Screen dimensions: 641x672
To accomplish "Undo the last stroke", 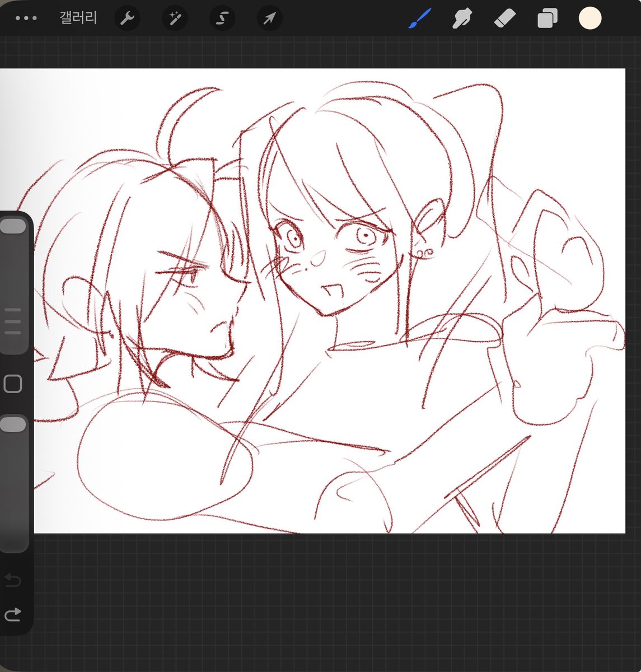I will point(12,580).
